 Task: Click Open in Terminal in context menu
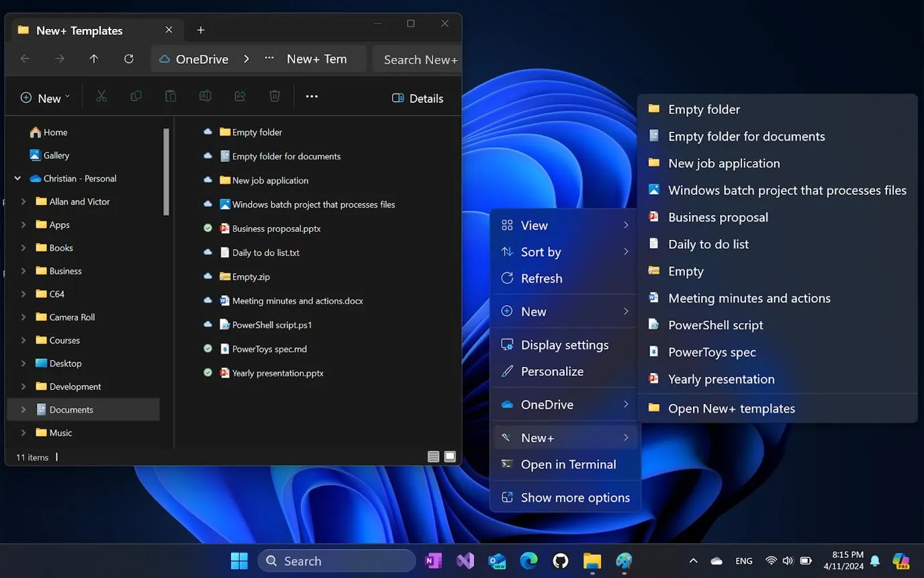[565, 464]
